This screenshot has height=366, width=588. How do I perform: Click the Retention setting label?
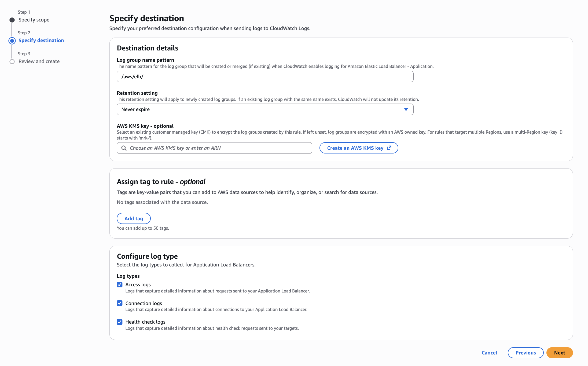click(137, 93)
